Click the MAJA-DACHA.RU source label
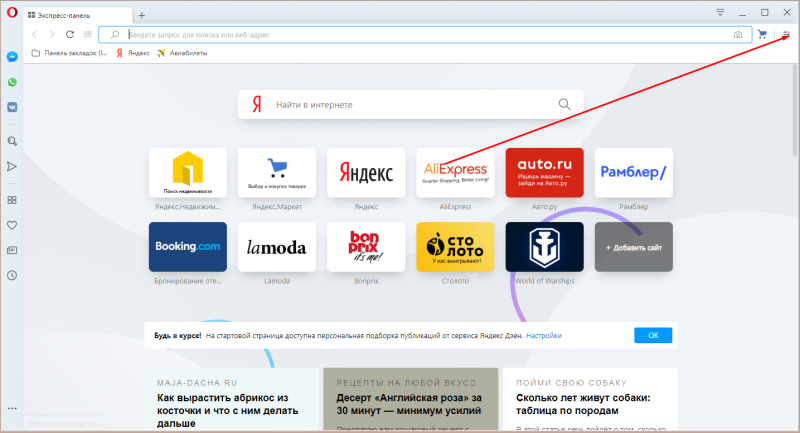The height and width of the screenshot is (433, 800). tap(197, 383)
